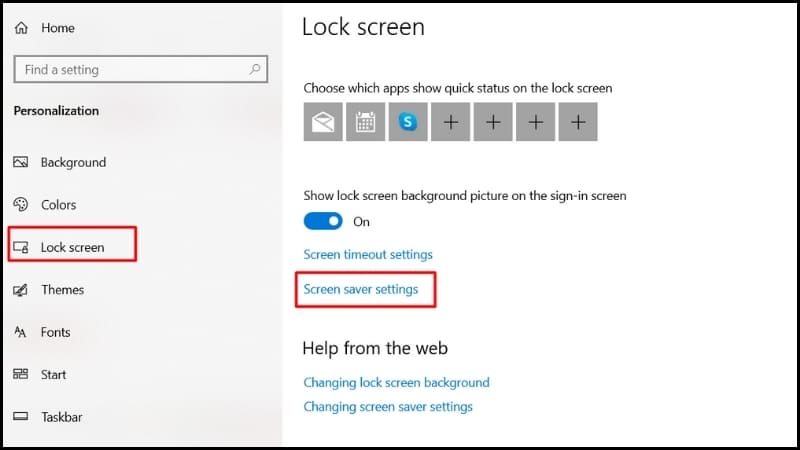Screen dimensions: 800x450
Task: Open Lock screen personalization page
Action: click(72, 247)
